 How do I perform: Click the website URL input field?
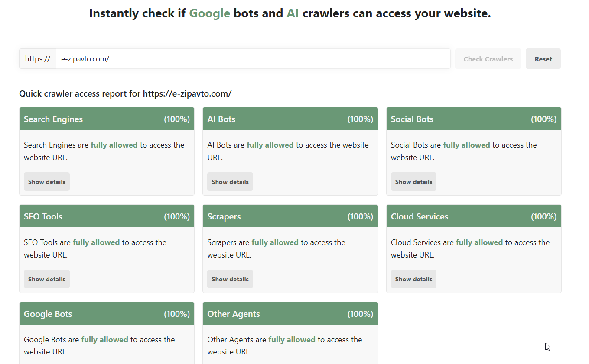click(253, 59)
